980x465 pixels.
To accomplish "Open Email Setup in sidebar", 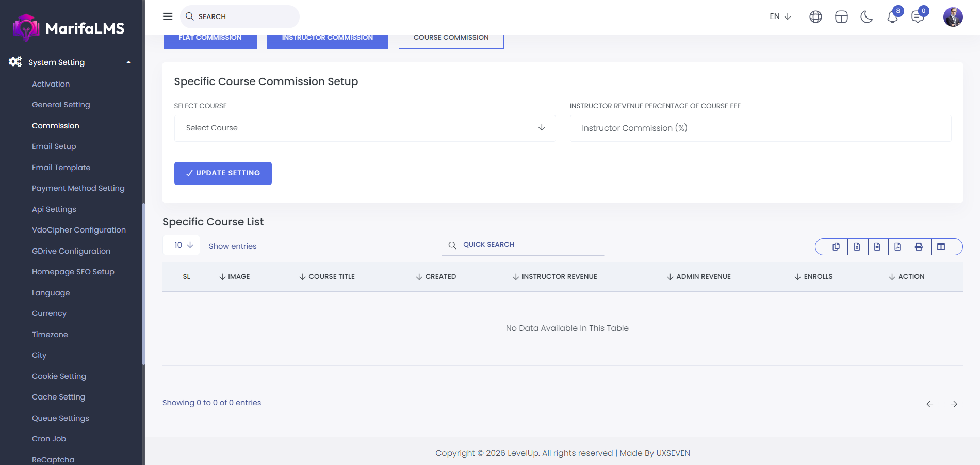I will tap(54, 146).
